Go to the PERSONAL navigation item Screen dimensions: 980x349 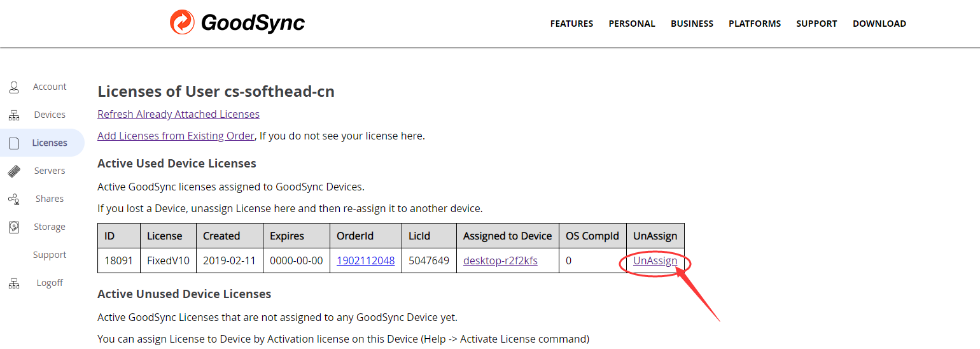click(x=631, y=24)
